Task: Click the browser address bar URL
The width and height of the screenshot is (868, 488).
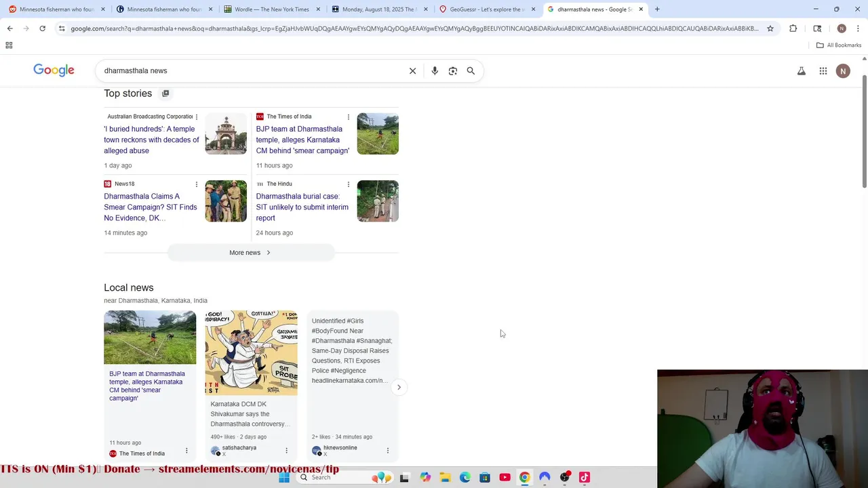Action: pyautogui.click(x=414, y=28)
